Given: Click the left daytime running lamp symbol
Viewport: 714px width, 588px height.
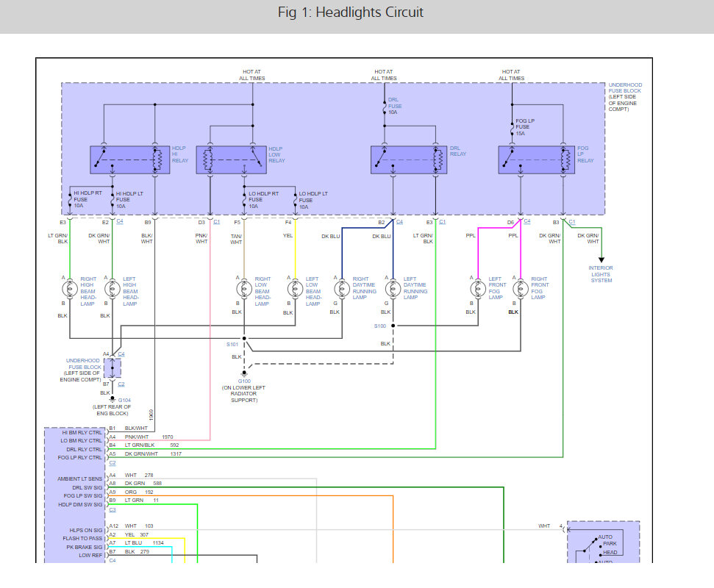Looking at the screenshot, I should pos(393,289).
